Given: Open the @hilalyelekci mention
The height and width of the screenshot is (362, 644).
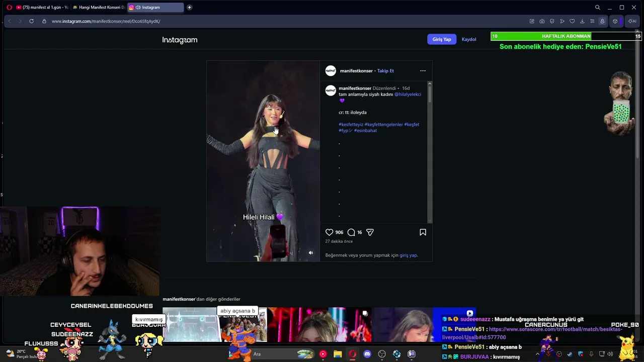Looking at the screenshot, I should 408,95.
